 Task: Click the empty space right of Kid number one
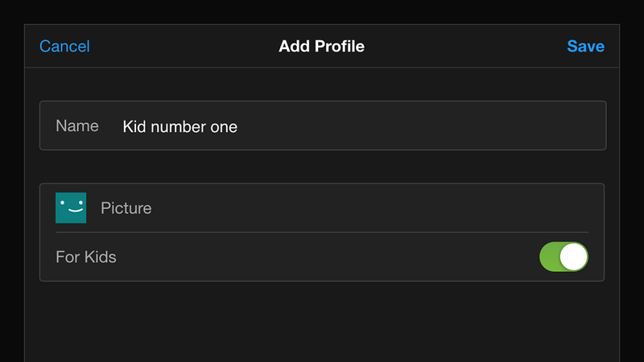tap(419, 126)
